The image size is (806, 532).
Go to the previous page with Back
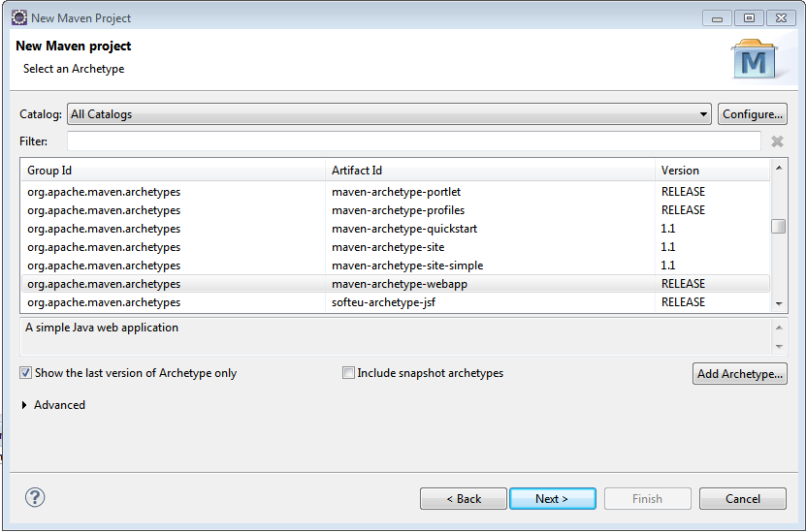point(464,499)
